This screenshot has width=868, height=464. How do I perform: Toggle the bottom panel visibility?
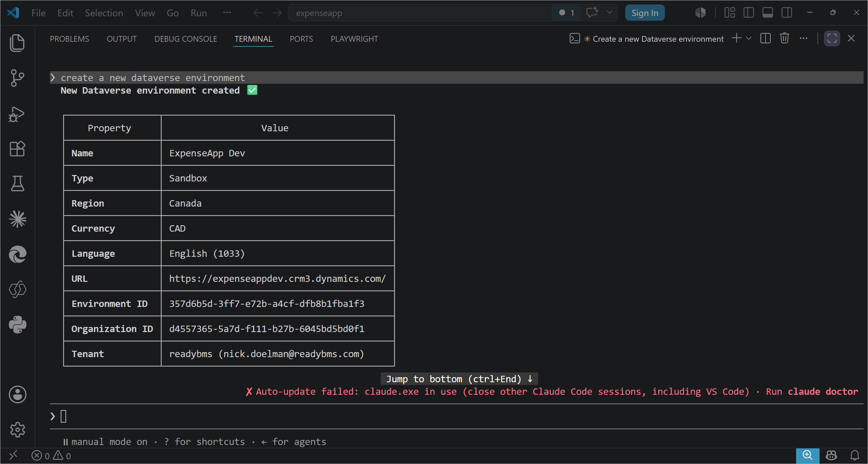point(768,13)
